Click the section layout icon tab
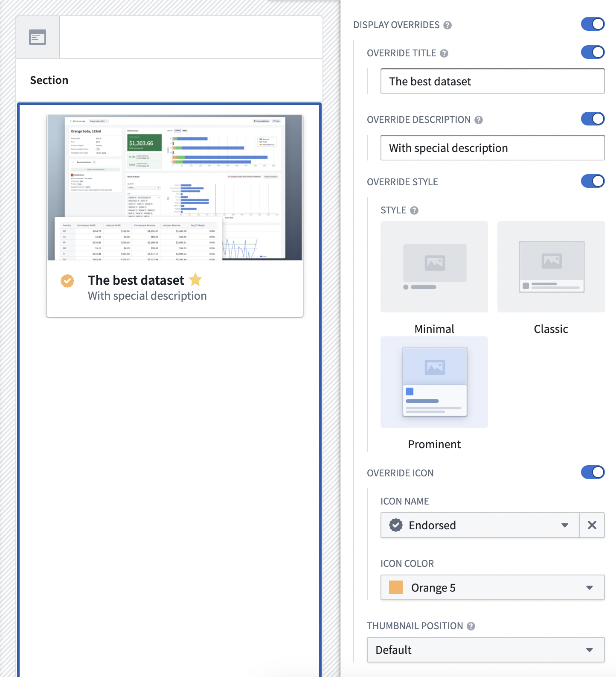 click(x=38, y=37)
